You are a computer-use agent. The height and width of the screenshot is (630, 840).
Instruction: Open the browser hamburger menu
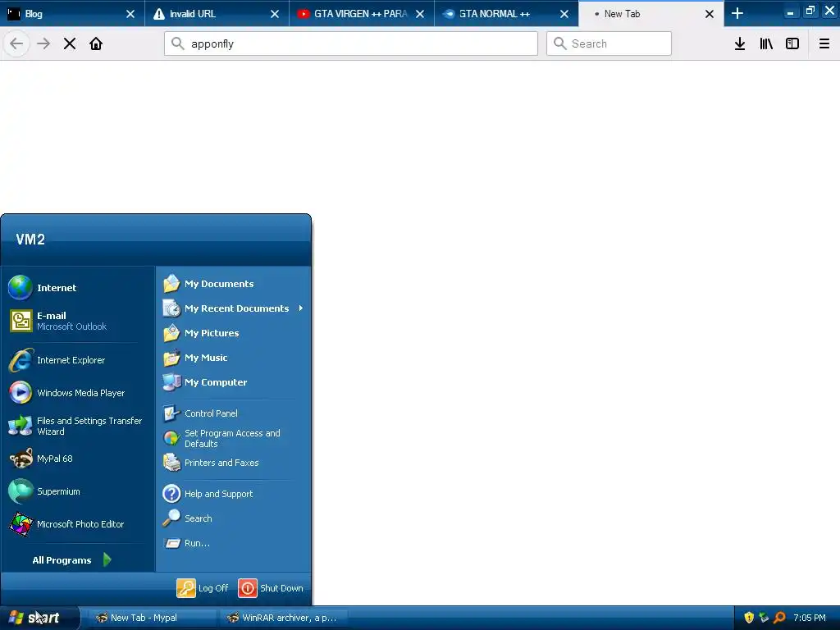pyautogui.click(x=824, y=43)
